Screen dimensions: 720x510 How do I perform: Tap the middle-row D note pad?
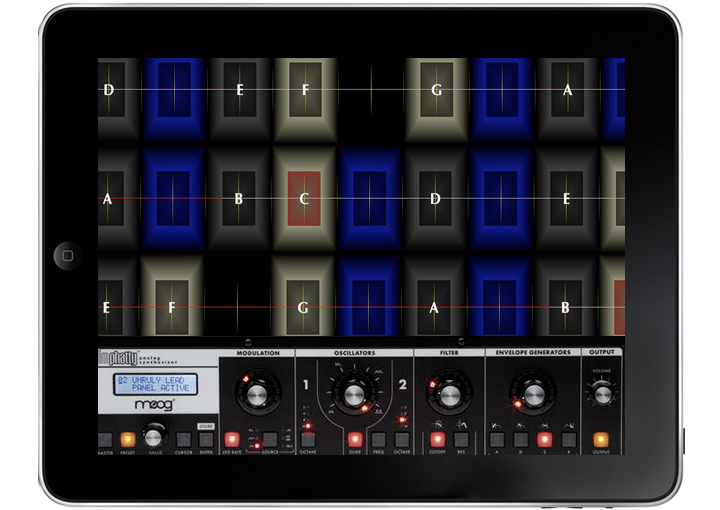[x=435, y=198]
